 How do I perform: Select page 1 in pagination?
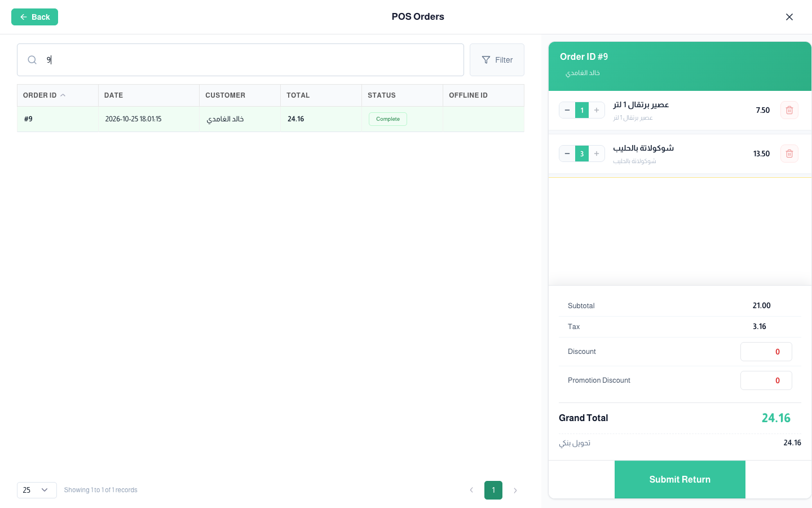(x=493, y=490)
